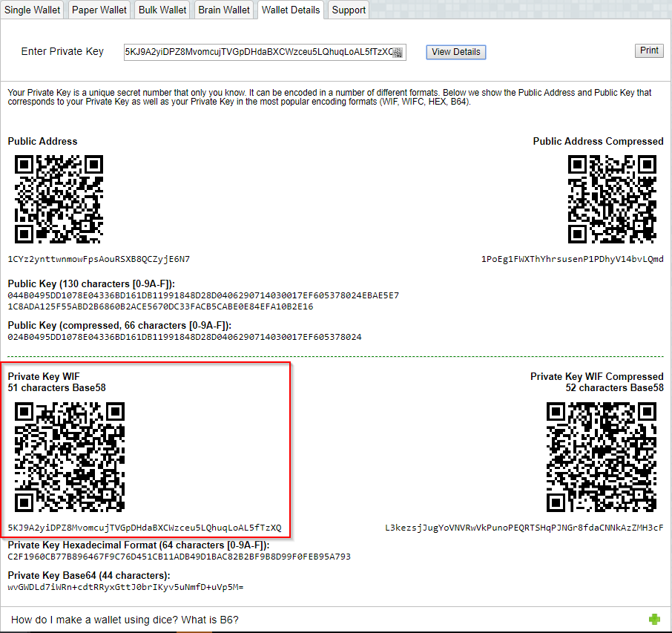The width and height of the screenshot is (672, 633).
Task: Go to the Brain Wallet tab
Action: (x=224, y=10)
